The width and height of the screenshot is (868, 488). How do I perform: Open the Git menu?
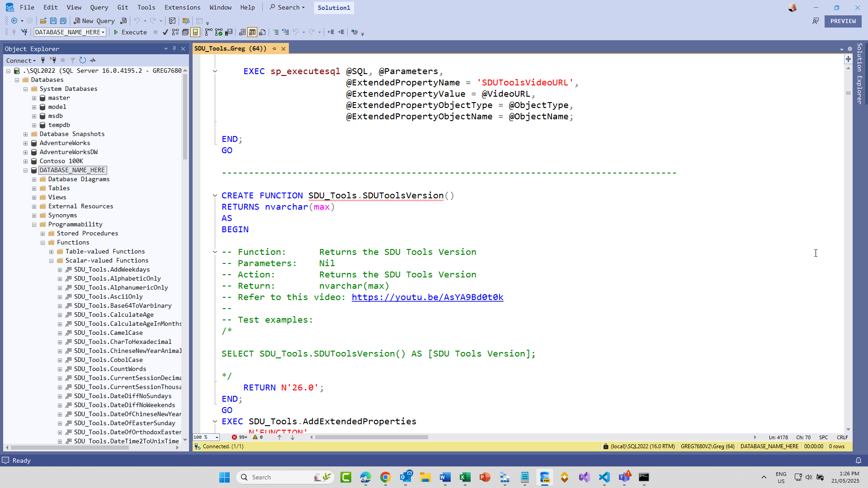(123, 7)
